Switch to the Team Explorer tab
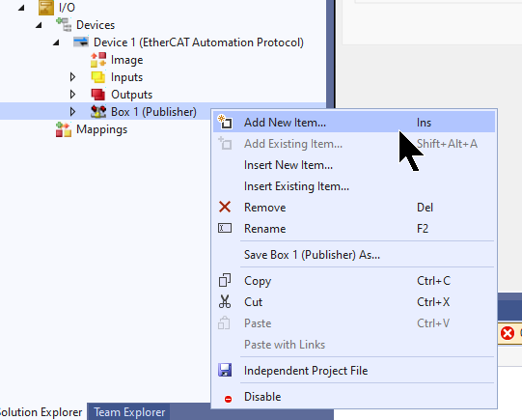 (129, 412)
